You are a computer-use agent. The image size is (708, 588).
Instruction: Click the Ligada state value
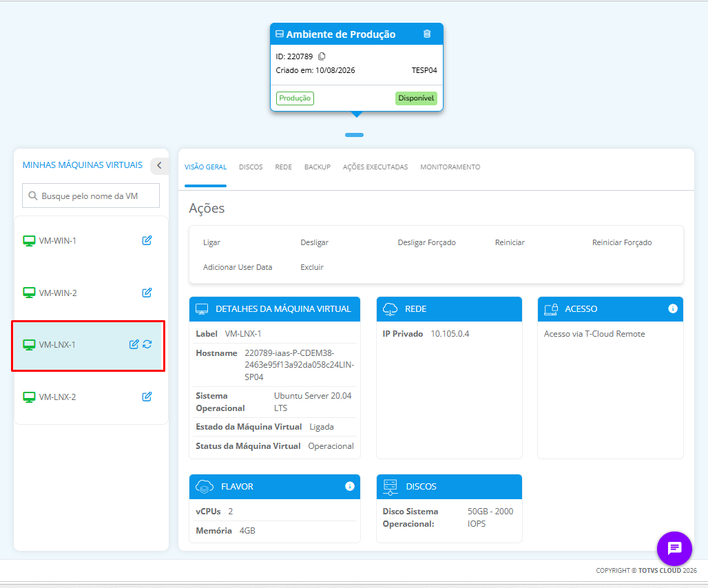322,426
